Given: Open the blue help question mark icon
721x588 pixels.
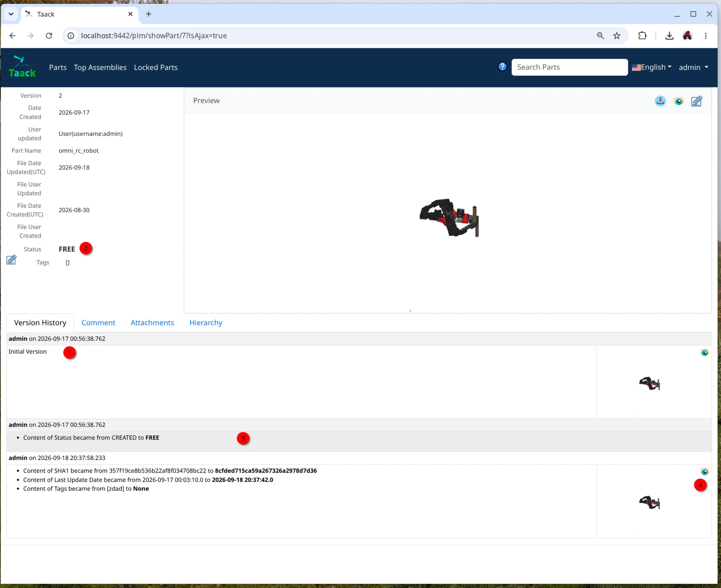Looking at the screenshot, I should point(502,66).
